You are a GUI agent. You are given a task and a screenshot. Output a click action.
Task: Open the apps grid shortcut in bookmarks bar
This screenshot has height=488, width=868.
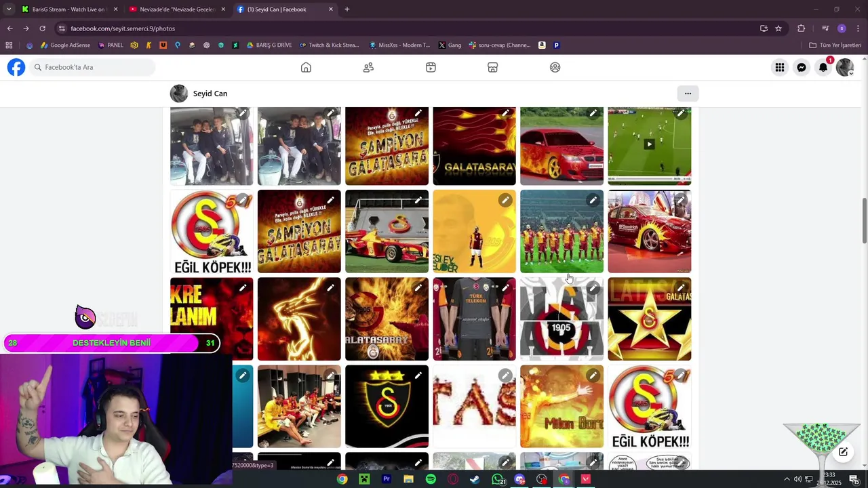coord(9,45)
